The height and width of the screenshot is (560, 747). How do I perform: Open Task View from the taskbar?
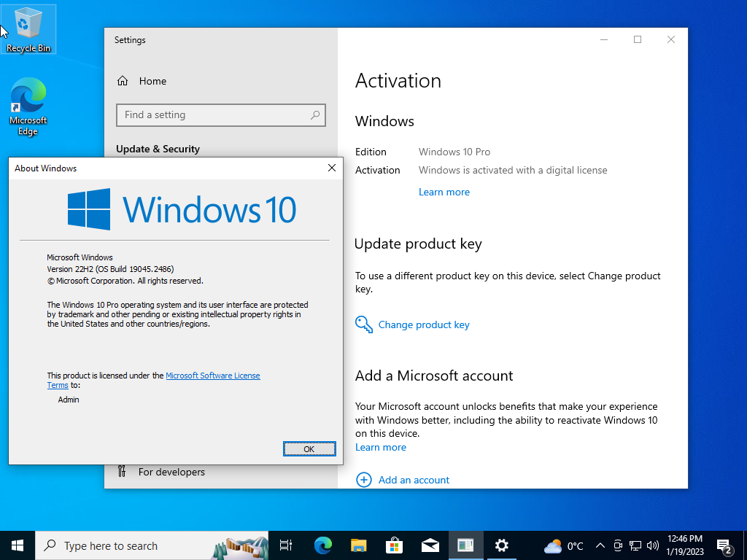286,545
